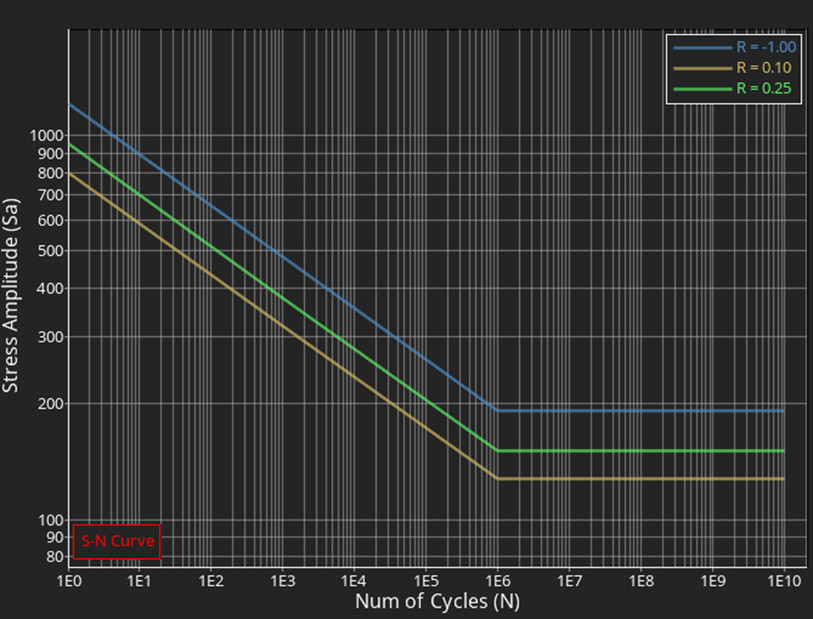The width and height of the screenshot is (813, 619).
Task: Click the 1E0 tick label on x-axis
Action: click(x=68, y=581)
